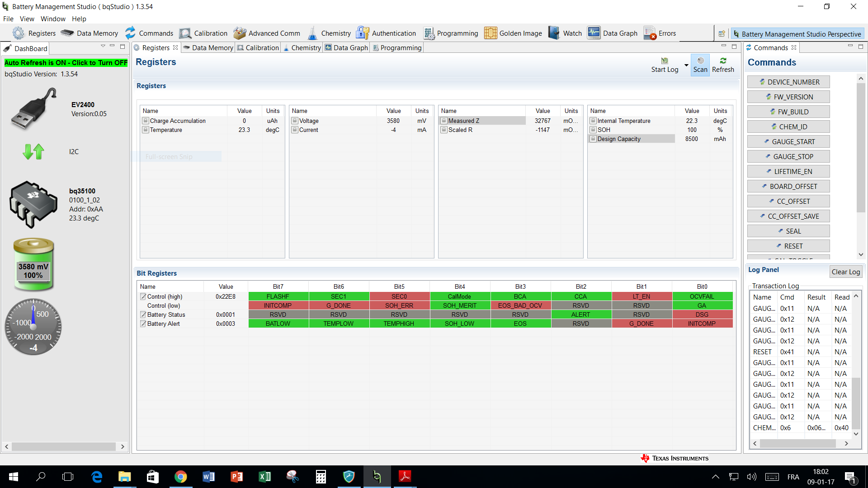Toggle Temperature register checkbox

tap(146, 130)
